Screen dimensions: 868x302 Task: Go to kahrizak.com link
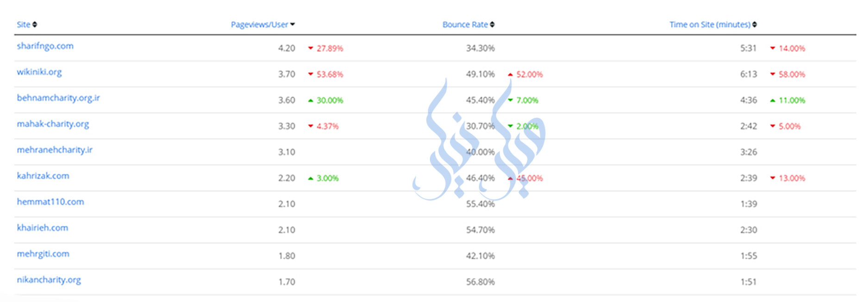(43, 176)
